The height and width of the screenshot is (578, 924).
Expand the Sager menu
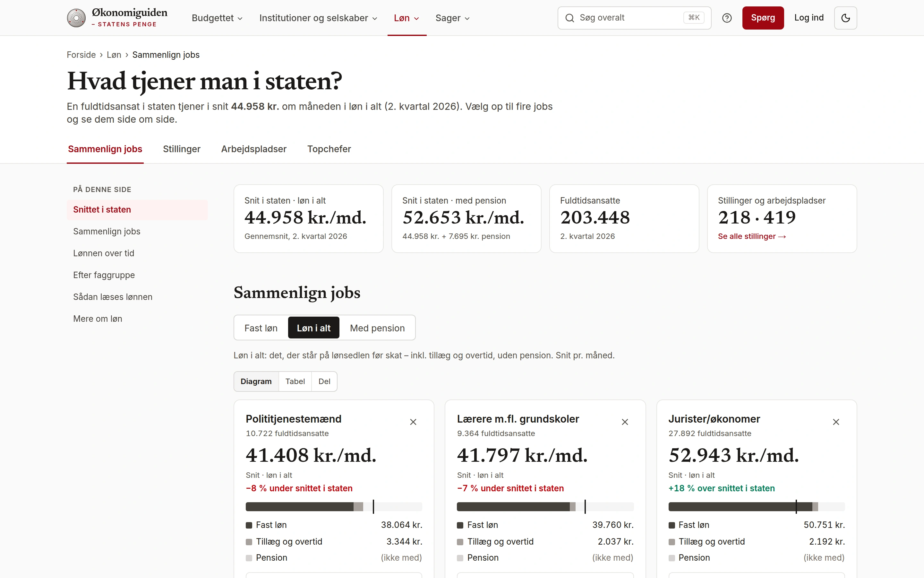point(452,18)
